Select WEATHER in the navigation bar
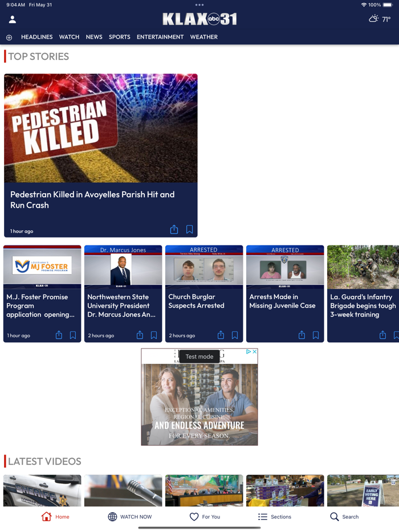This screenshot has height=532, width=399. point(203,37)
